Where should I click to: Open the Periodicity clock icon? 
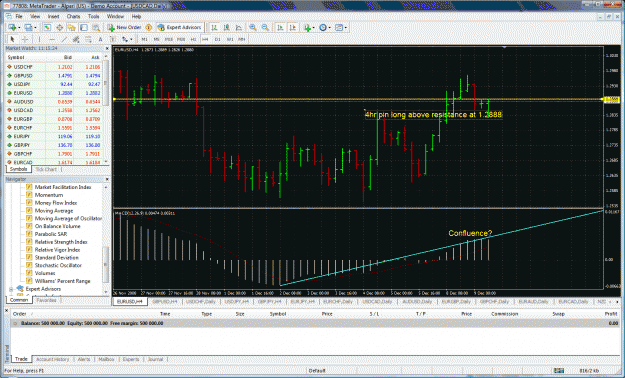click(323, 28)
